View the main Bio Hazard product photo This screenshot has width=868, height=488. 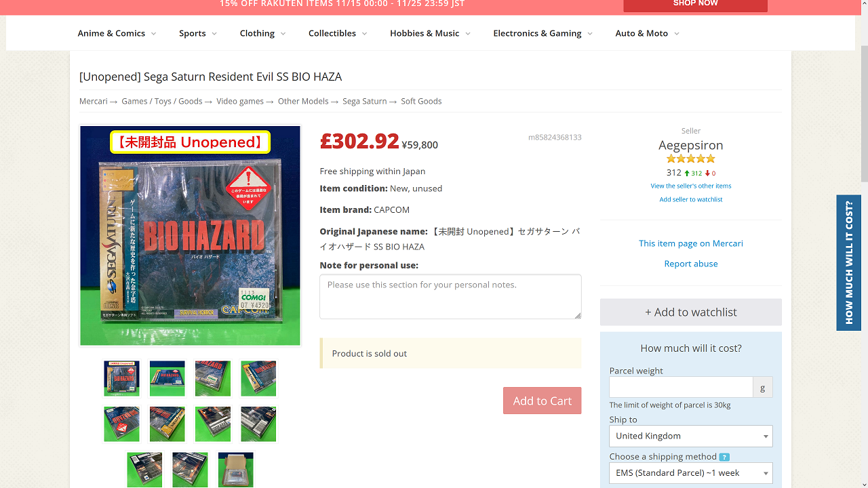[x=190, y=236]
